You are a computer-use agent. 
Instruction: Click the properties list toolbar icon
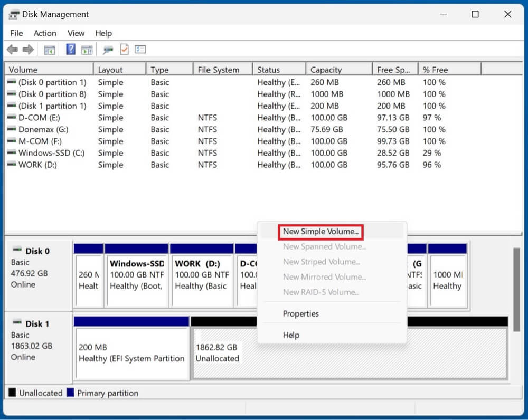(x=140, y=49)
